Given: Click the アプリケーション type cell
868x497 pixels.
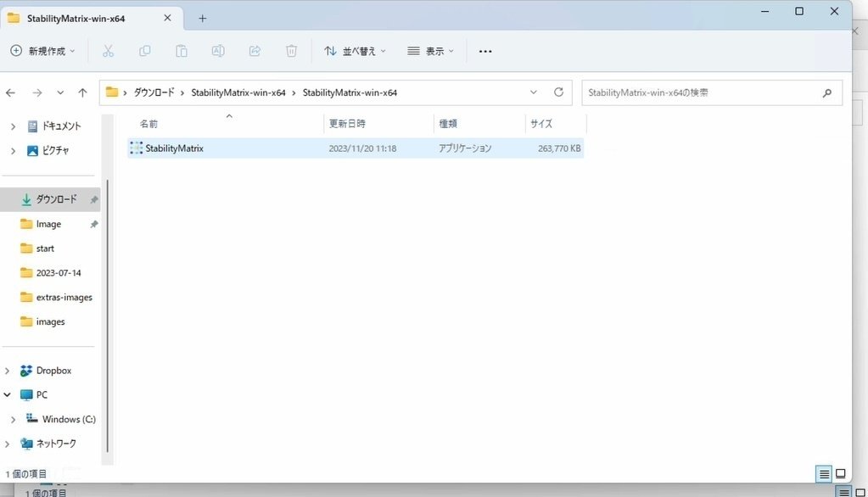Looking at the screenshot, I should click(465, 148).
